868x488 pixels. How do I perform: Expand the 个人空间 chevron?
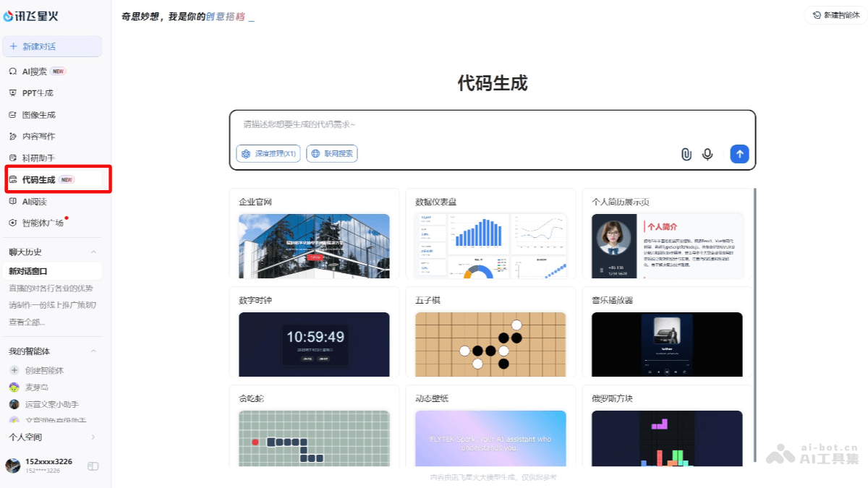[x=93, y=437]
